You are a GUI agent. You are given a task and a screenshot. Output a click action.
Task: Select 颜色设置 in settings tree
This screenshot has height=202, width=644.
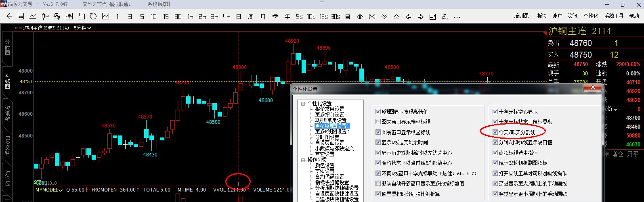pyautogui.click(x=325, y=165)
